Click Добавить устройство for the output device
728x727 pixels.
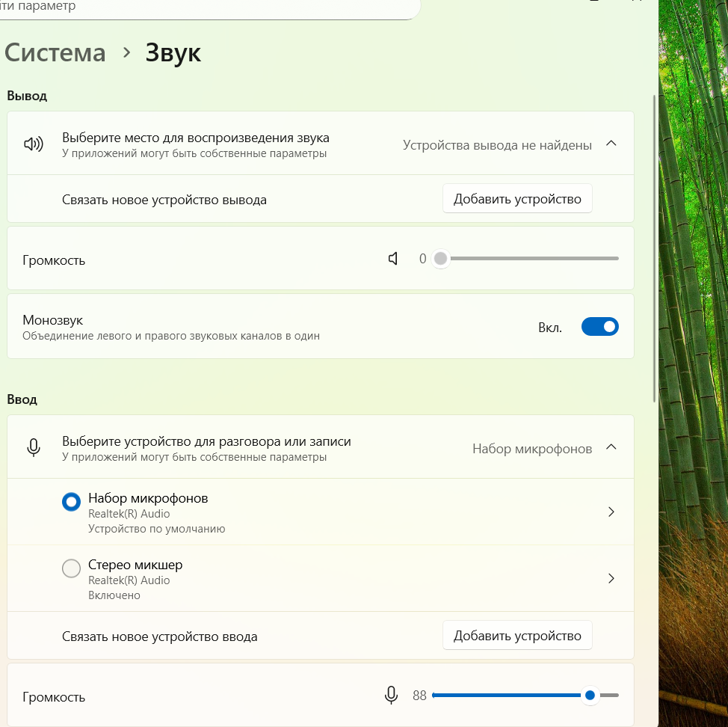[x=517, y=199]
